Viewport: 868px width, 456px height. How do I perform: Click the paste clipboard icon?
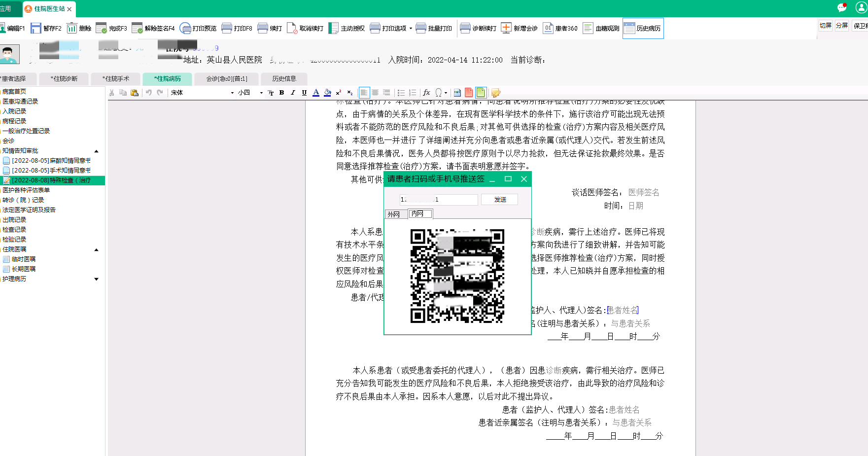[x=135, y=93]
